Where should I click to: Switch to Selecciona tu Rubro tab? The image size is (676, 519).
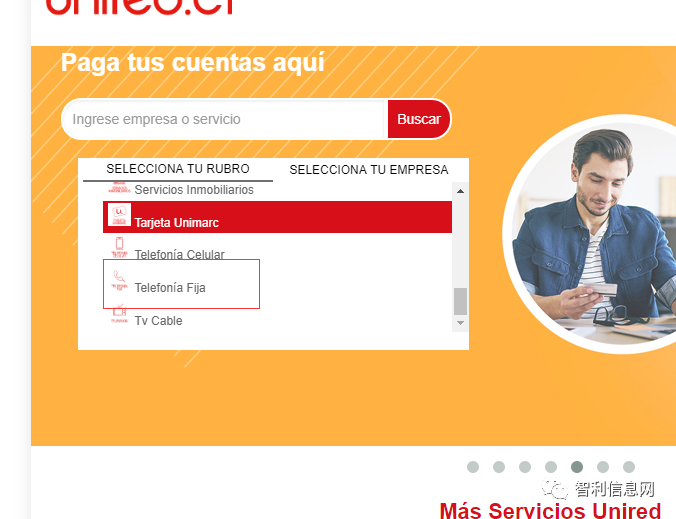tap(178, 169)
